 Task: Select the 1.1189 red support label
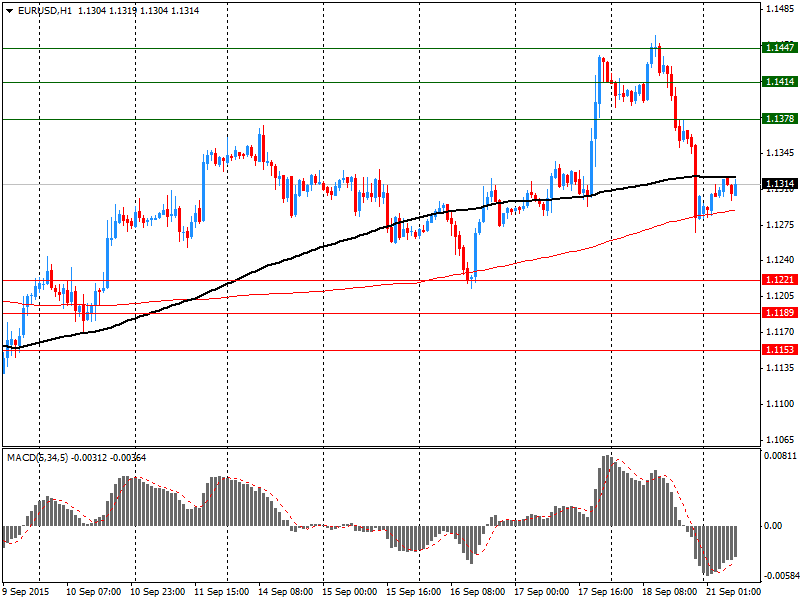[780, 313]
